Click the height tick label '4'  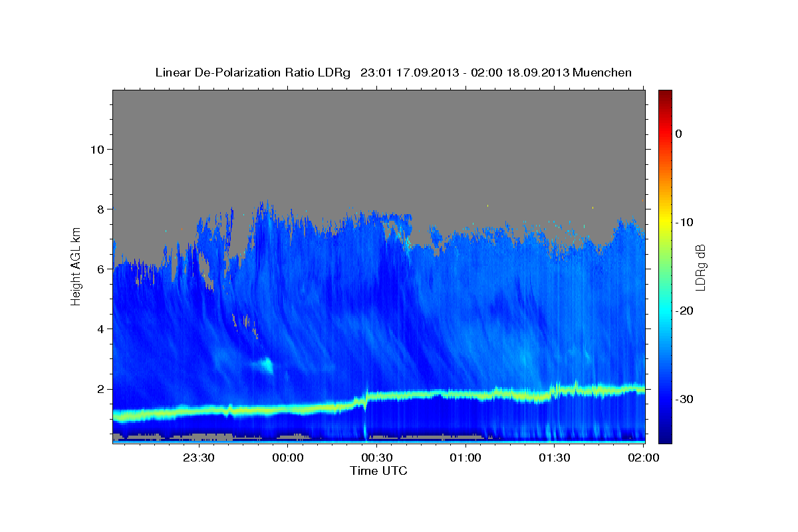pyautogui.click(x=100, y=329)
